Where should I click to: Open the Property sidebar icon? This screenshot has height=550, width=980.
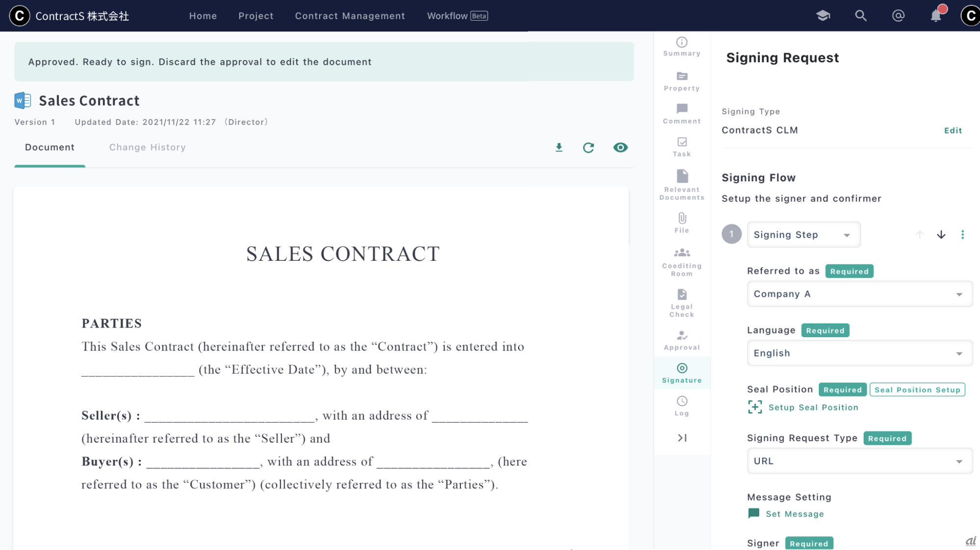coord(681,81)
